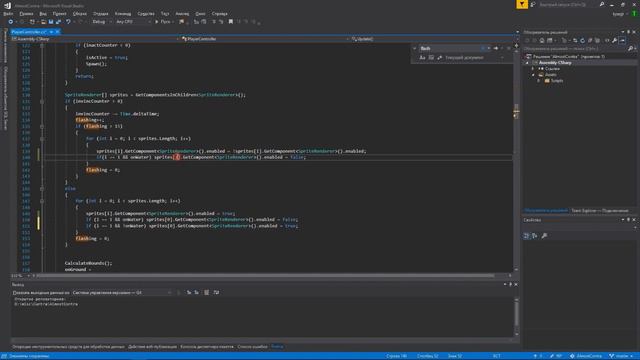640x360 pixels.
Task: Click the Clear All icon in Output panel
Action: 207,292
